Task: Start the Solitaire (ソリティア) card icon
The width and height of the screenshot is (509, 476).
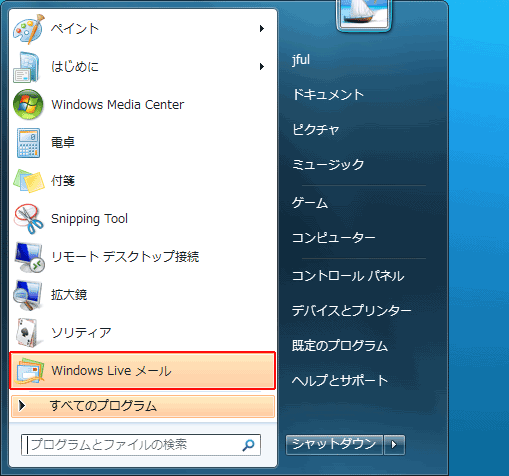Action: tap(27, 333)
